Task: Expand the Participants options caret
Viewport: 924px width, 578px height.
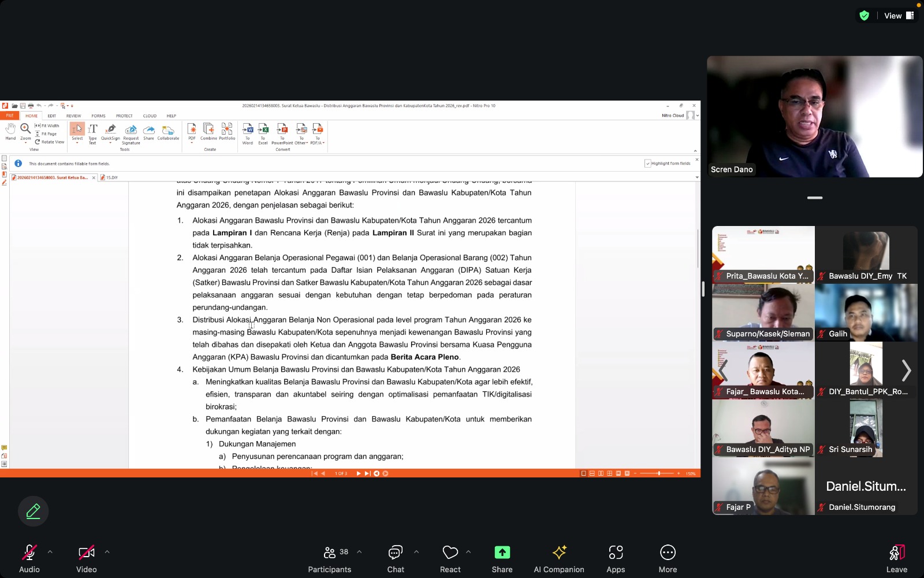Action: coord(359,552)
